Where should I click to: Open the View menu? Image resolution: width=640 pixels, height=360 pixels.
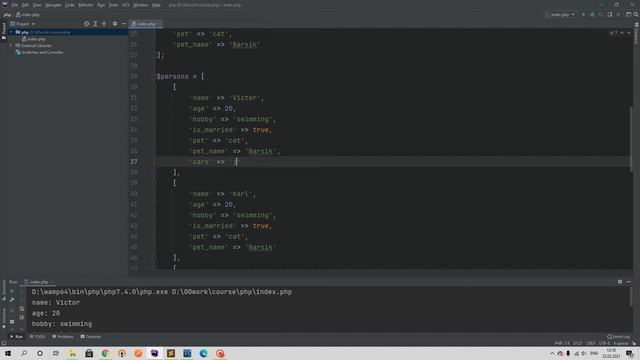coord(37,5)
